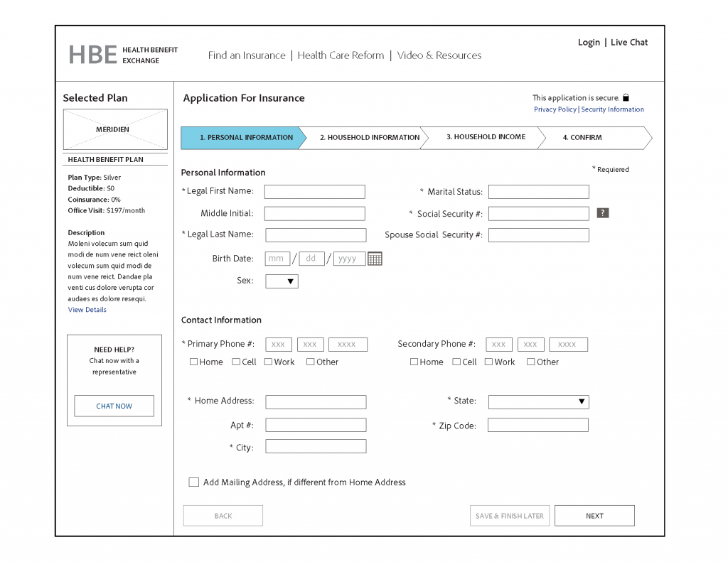Click Primary Phone last four digits field

click(348, 345)
